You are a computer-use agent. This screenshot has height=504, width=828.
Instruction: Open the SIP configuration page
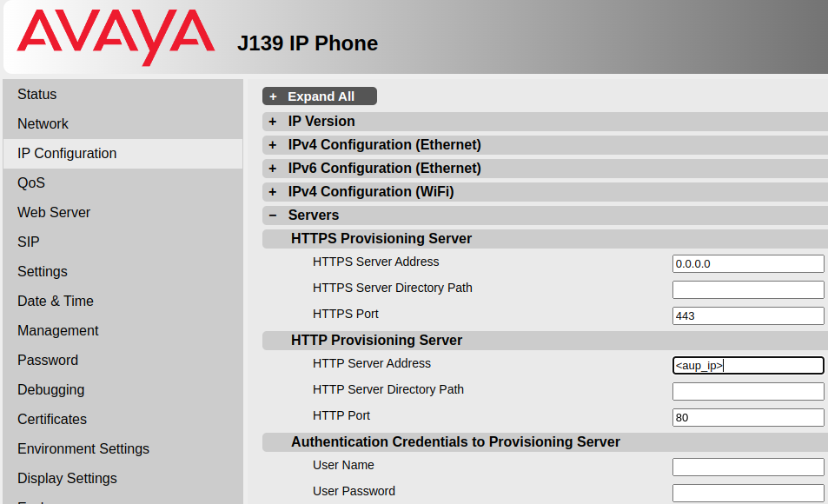tap(29, 242)
